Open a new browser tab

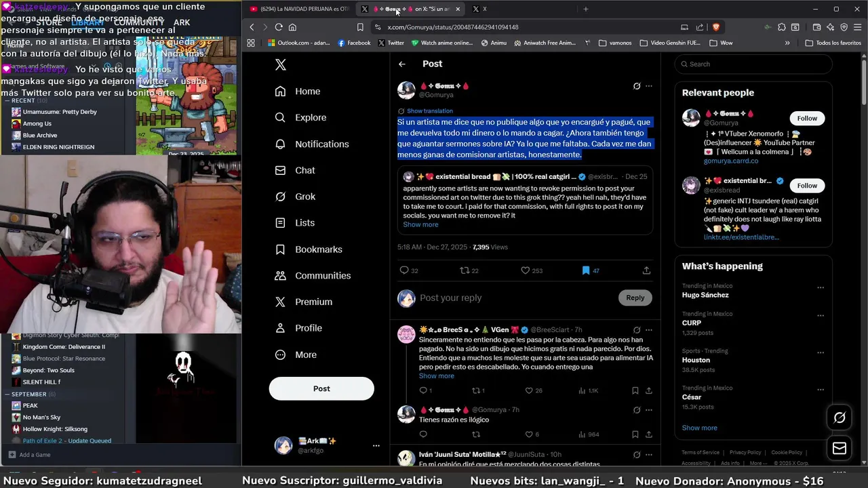pyautogui.click(x=586, y=9)
